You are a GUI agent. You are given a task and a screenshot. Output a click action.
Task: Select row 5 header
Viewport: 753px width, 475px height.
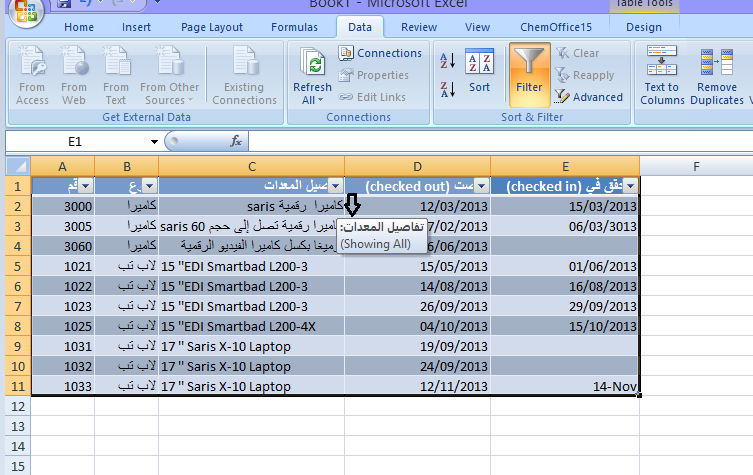18,266
